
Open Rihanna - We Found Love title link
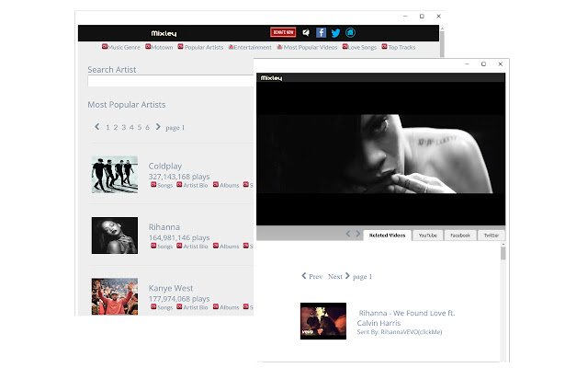(x=406, y=317)
